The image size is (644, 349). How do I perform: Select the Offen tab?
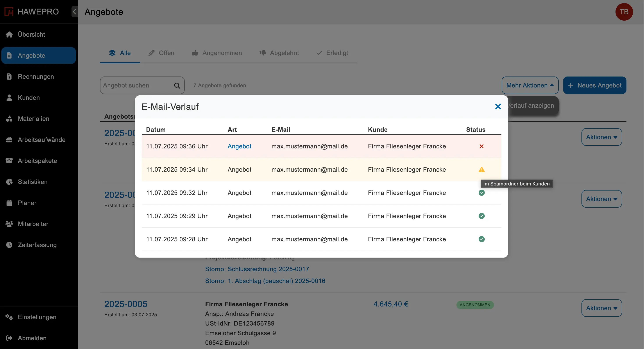pyautogui.click(x=161, y=53)
